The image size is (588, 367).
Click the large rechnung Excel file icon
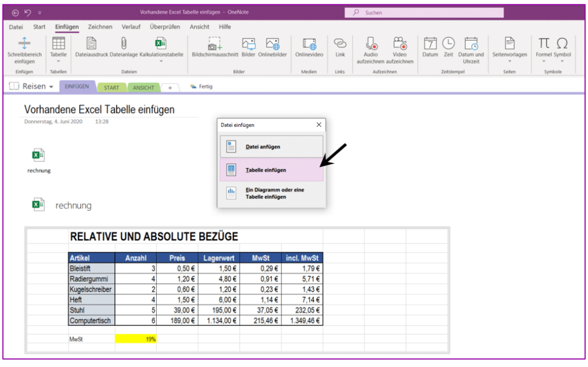(38, 204)
